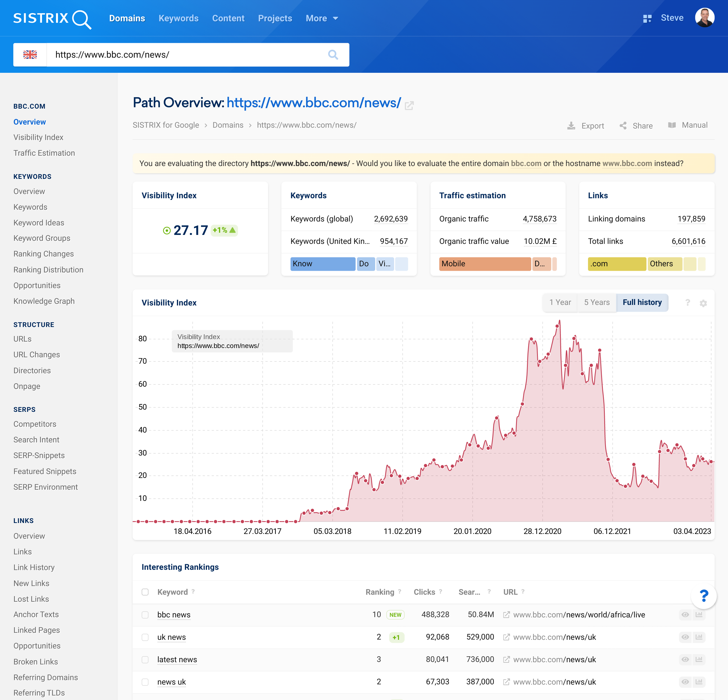Click the yellow .com links bar segment

pos(617,264)
